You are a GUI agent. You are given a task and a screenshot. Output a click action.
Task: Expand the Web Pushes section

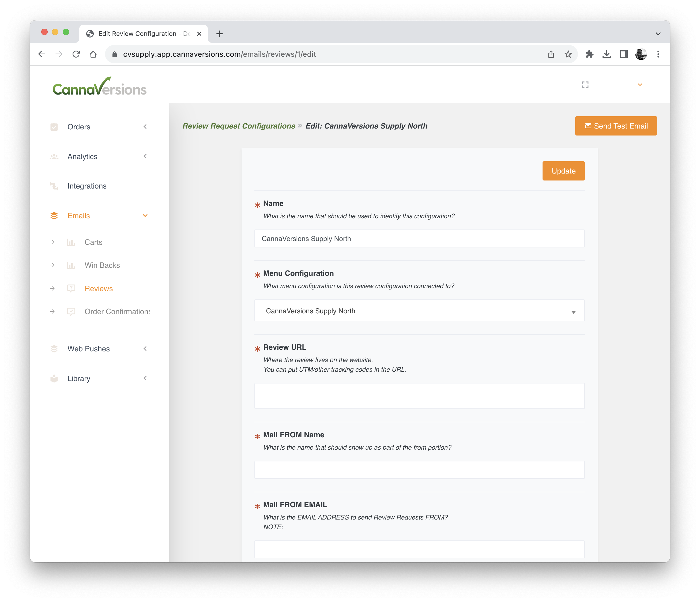[x=89, y=349]
